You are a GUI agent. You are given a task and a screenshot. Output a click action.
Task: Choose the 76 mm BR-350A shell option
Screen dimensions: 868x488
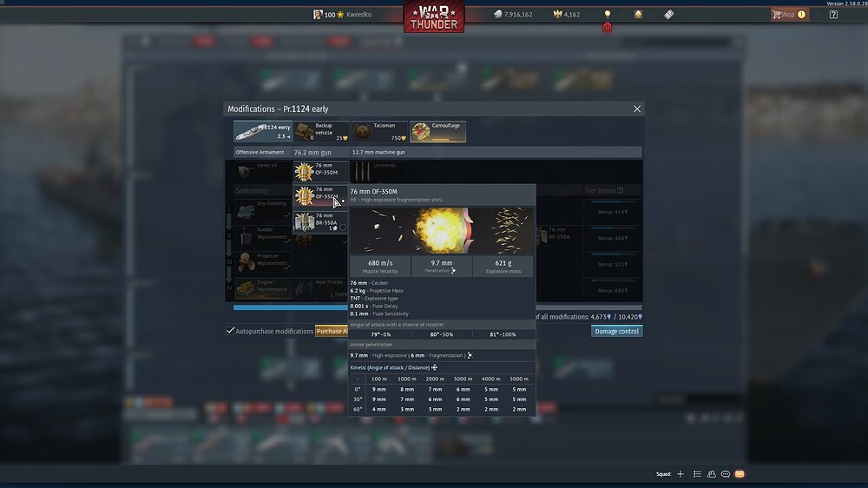(x=321, y=221)
